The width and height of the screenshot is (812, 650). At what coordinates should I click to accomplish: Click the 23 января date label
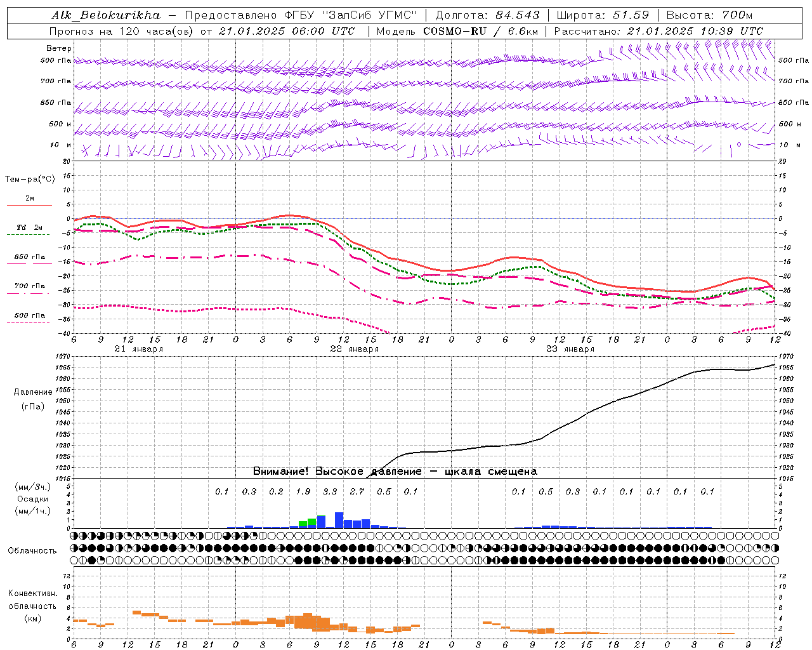point(570,349)
